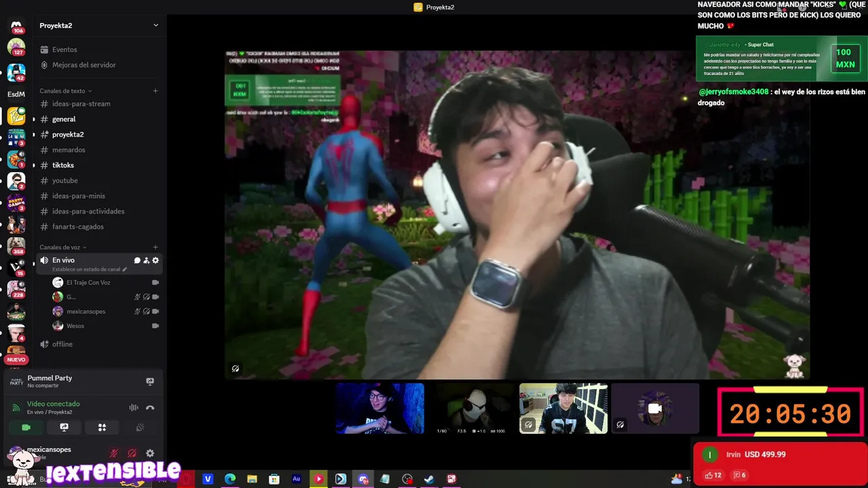
Task: Collapse the Canales de texto category
Action: click(65, 91)
